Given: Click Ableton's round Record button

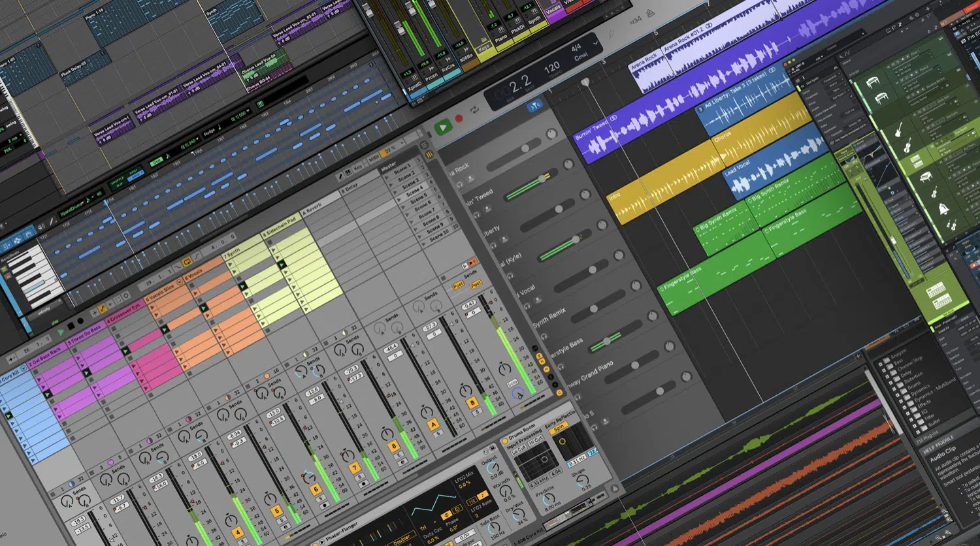Looking at the screenshot, I should pos(80,322).
